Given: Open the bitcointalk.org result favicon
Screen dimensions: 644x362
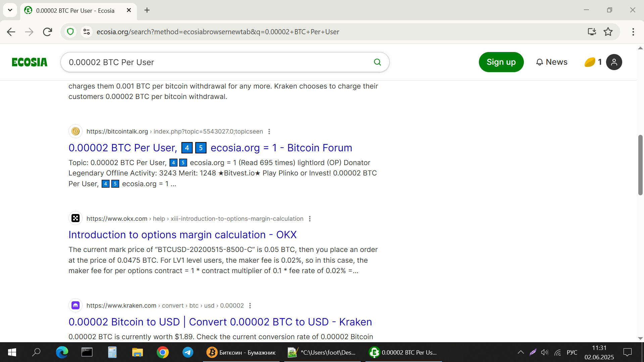Looking at the screenshot, I should click(76, 132).
